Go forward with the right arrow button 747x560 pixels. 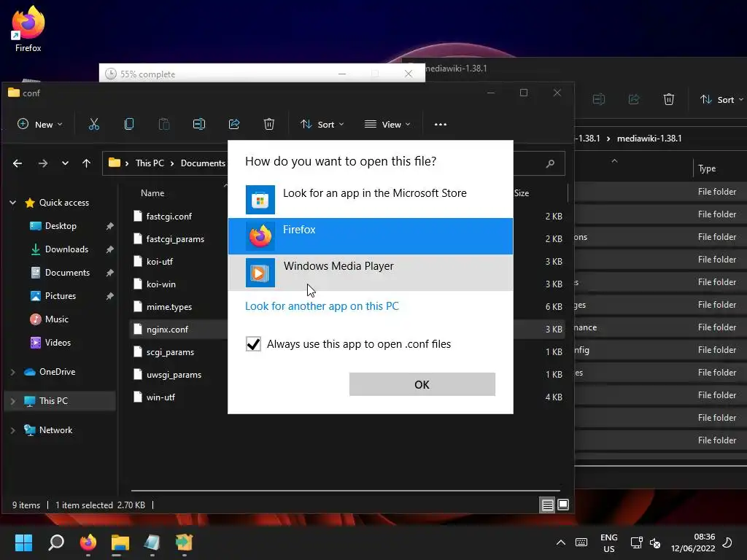[43, 163]
